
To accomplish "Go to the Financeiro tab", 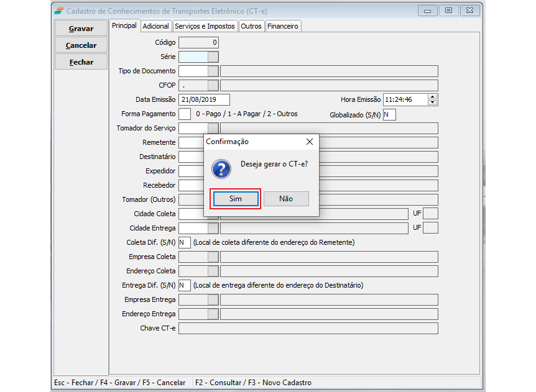I will 283,26.
